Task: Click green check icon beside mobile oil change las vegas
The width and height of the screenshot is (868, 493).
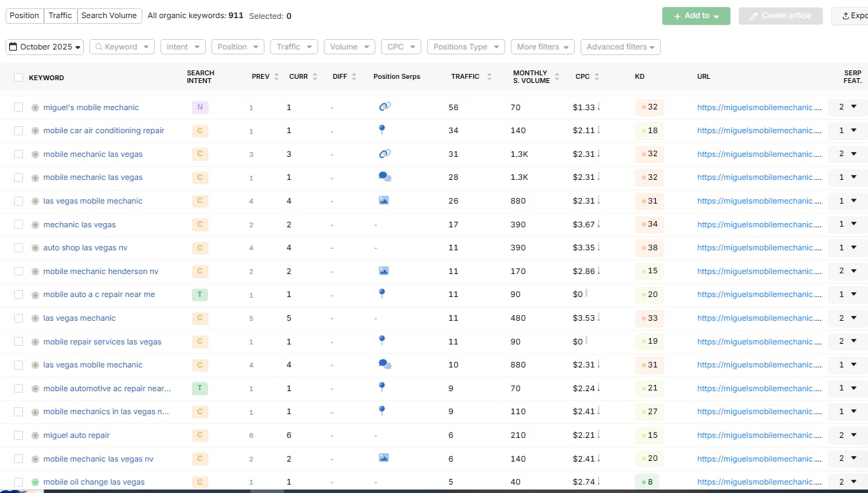Action: 36,482
